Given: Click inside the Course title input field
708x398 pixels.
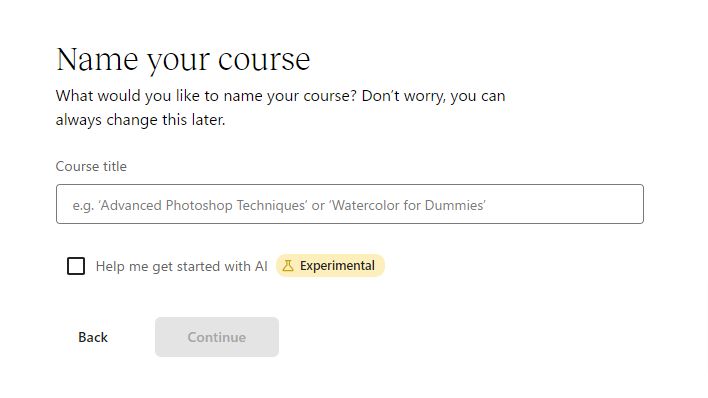Looking at the screenshot, I should [x=349, y=204].
